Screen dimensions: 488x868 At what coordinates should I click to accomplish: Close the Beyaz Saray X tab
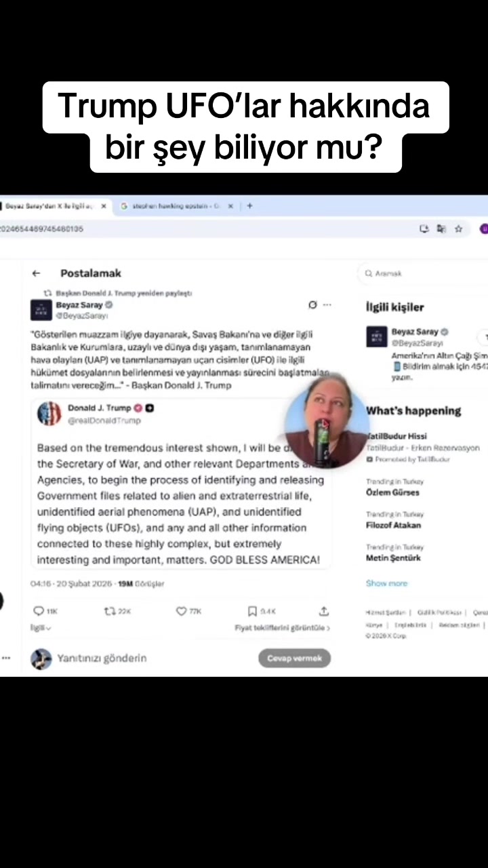click(104, 206)
